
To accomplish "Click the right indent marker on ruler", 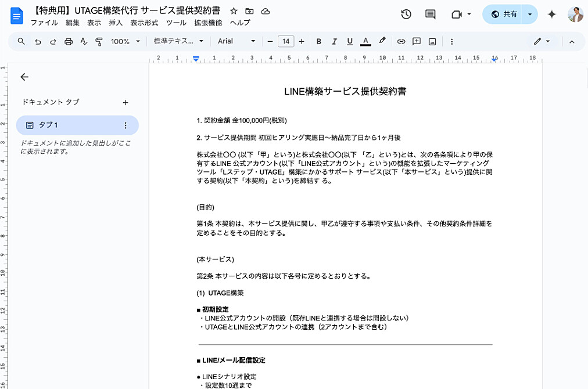I will point(494,59).
